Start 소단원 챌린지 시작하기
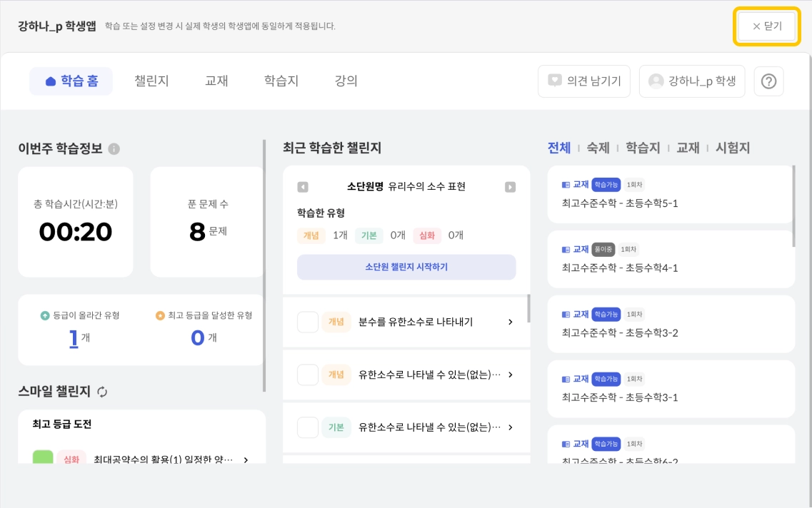 406,268
